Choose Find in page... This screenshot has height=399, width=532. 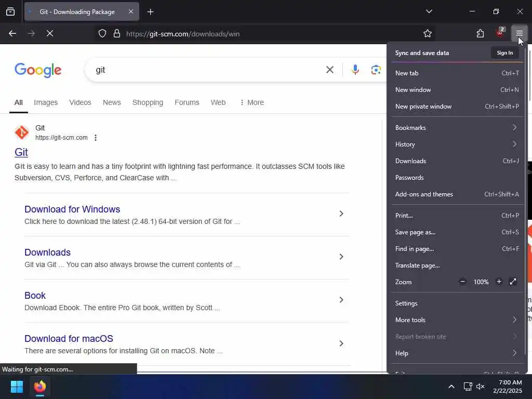457,249
